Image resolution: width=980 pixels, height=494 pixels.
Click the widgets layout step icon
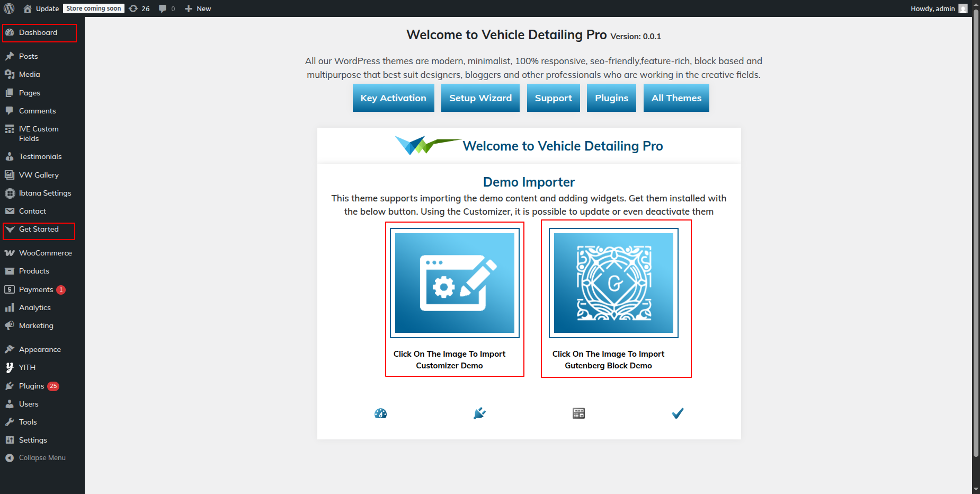(x=578, y=413)
